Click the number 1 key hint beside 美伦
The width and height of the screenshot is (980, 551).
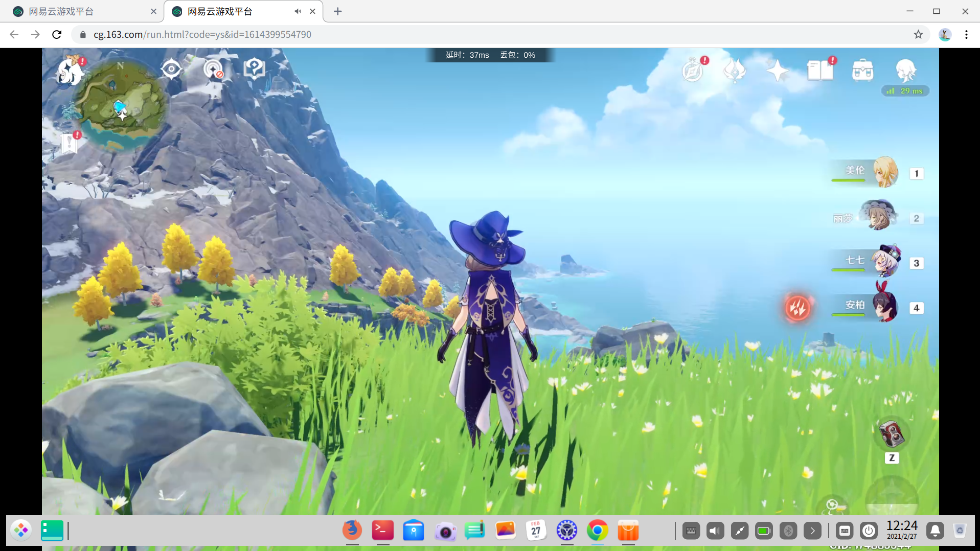pos(917,174)
